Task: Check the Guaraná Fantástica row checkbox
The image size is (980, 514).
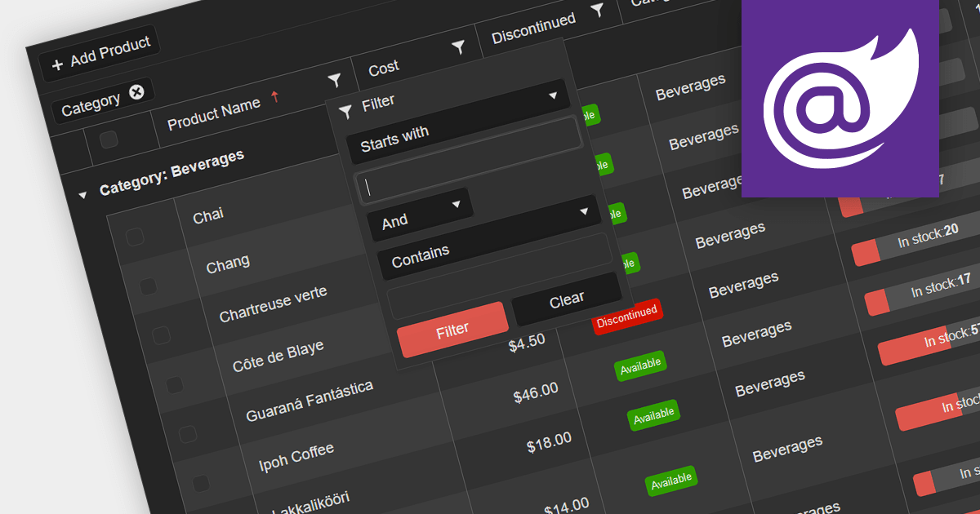Action: pyautogui.click(x=188, y=433)
